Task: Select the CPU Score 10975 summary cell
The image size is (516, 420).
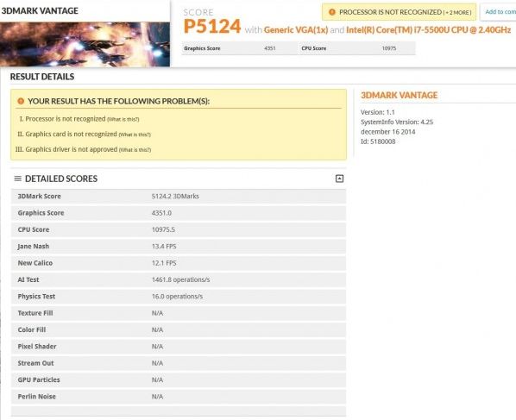Action: tap(356, 48)
